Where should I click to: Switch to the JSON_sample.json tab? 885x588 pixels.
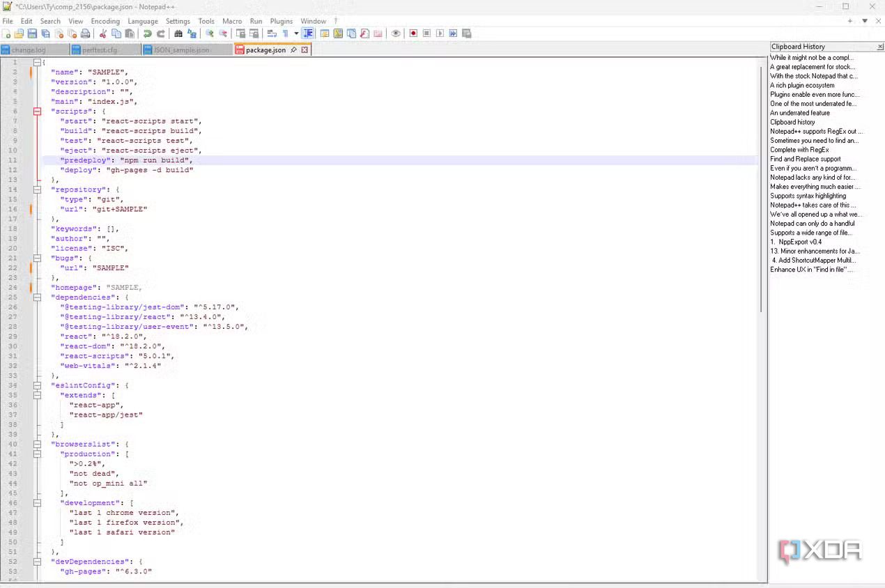pos(187,50)
